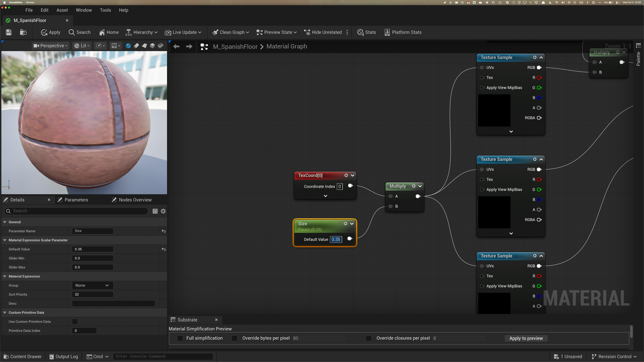
Task: Click the Slider Max input field
Action: pyautogui.click(x=93, y=267)
